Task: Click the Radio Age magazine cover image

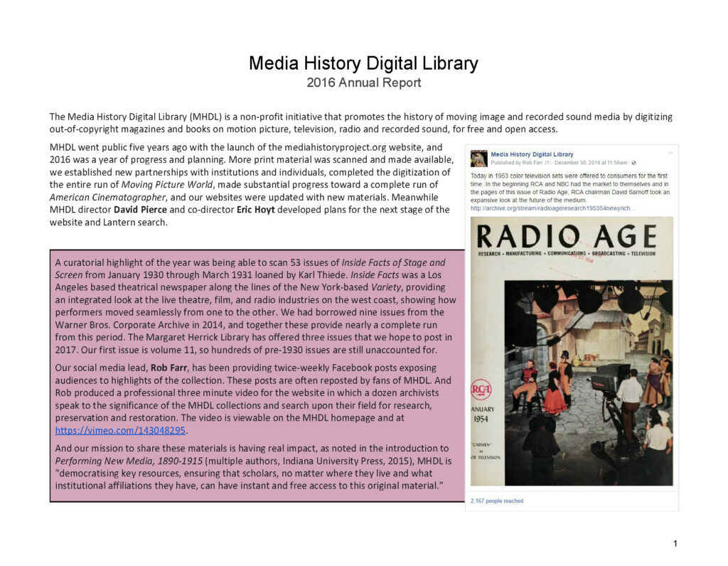Action: [x=572, y=351]
